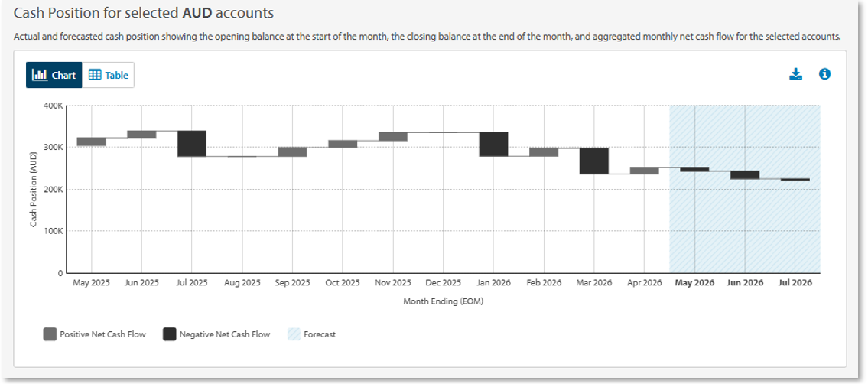Image resolution: width=868 pixels, height=384 pixels.
Task: Select the Jun 2025 positive cash flow bar
Action: pyautogui.click(x=141, y=135)
